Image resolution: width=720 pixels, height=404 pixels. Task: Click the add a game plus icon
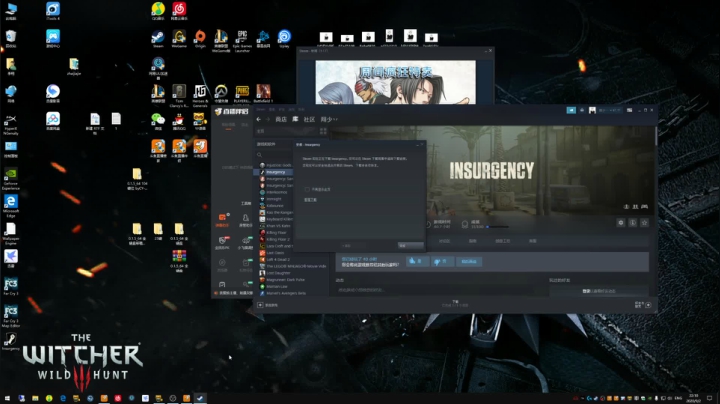pyautogui.click(x=260, y=305)
